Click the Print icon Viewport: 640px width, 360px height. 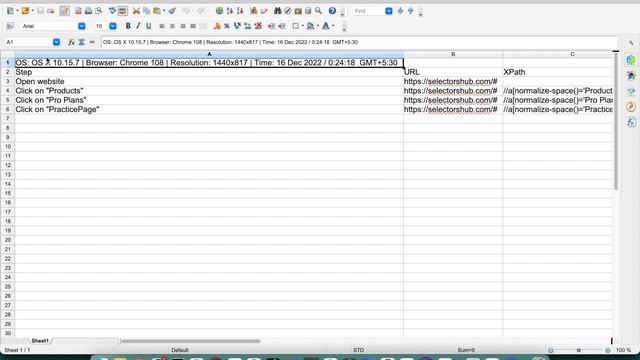click(88, 11)
